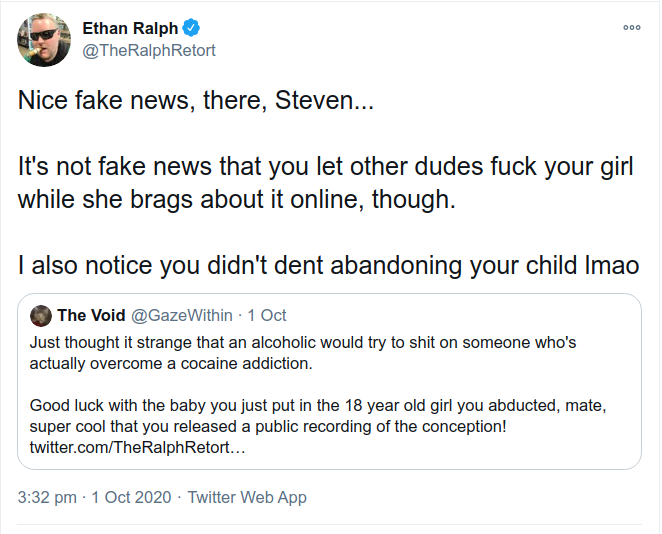
Task: Click the line 'I also notice you didn't dent'
Action: tap(328, 266)
